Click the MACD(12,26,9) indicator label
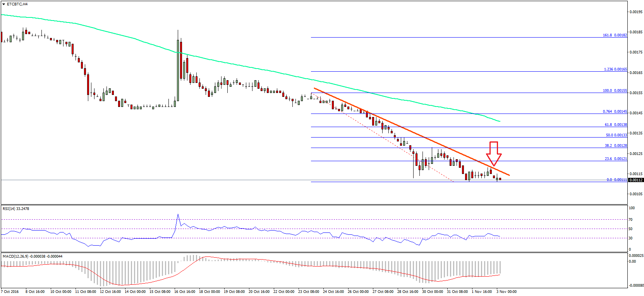Screen dimensions: 644x296 32,256
